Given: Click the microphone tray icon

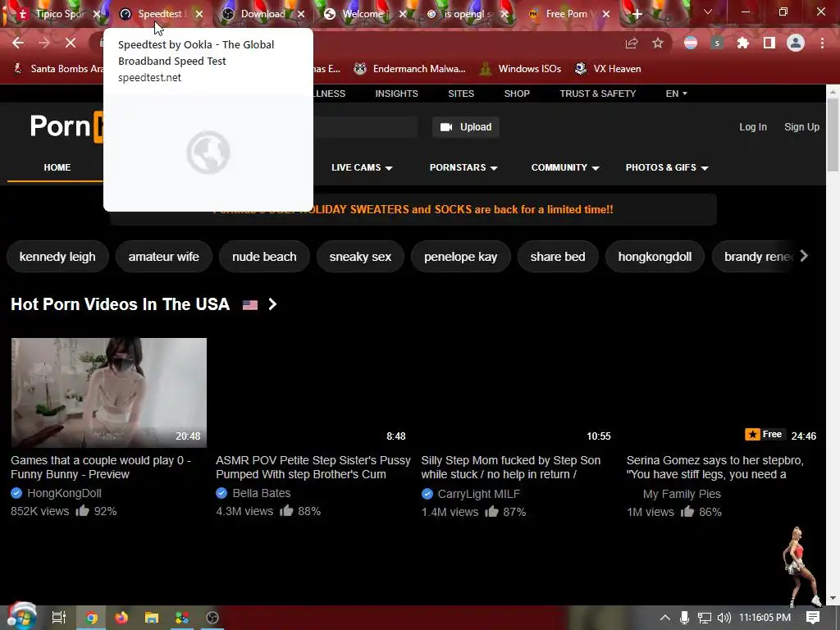Looking at the screenshot, I should pos(684,618).
